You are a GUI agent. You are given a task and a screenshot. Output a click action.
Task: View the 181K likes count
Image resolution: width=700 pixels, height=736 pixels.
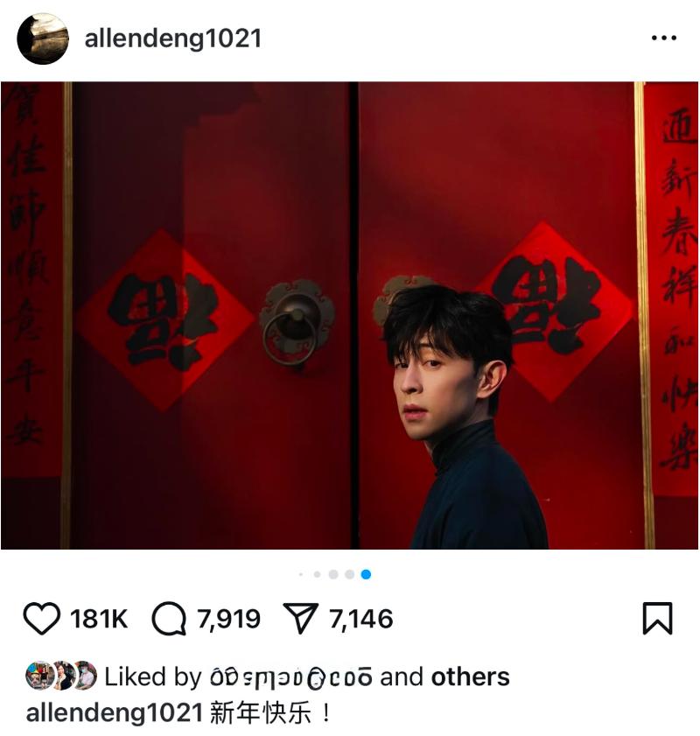click(99, 619)
